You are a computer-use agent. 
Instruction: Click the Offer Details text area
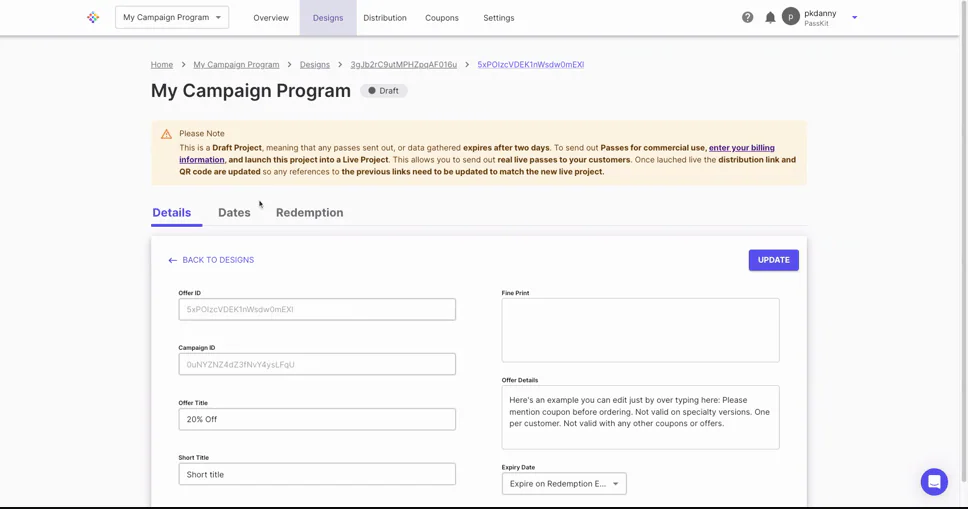point(640,417)
